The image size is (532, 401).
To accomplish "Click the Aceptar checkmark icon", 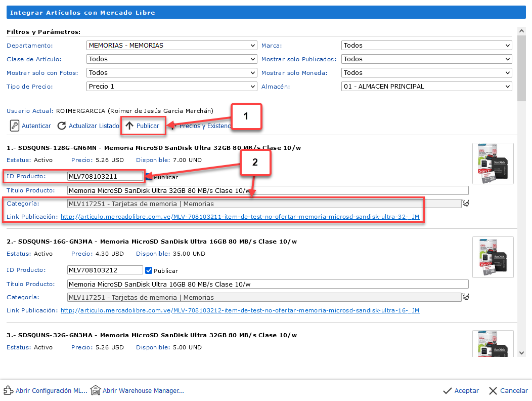I will pyautogui.click(x=447, y=391).
